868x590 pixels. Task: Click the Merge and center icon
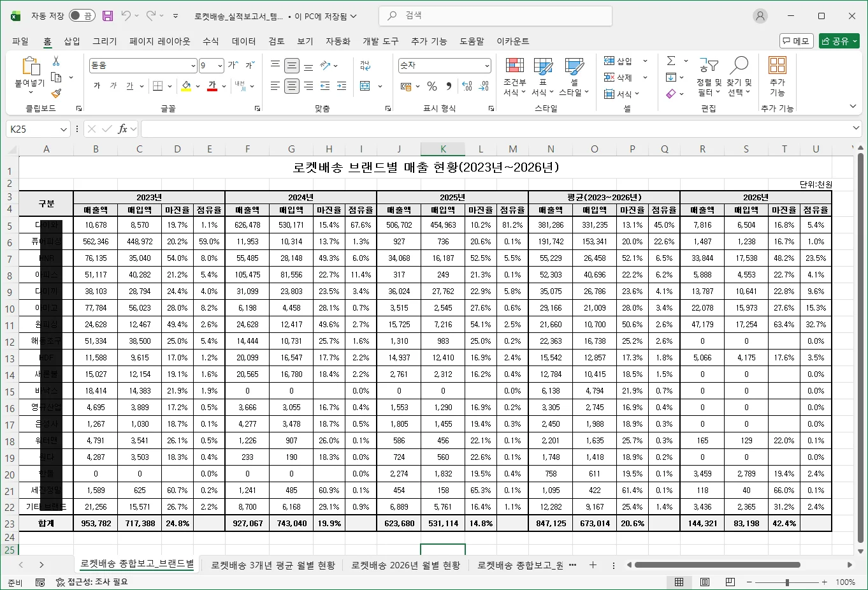point(365,85)
